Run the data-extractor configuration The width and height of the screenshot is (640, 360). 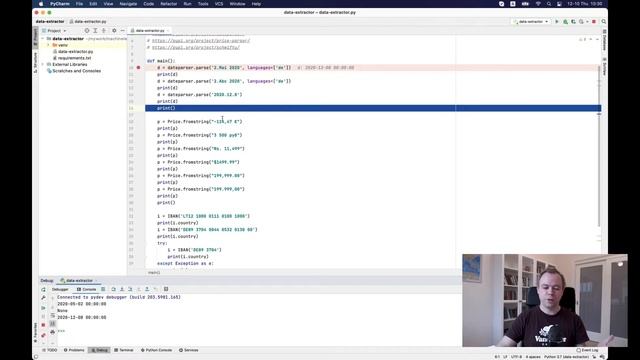click(x=557, y=22)
